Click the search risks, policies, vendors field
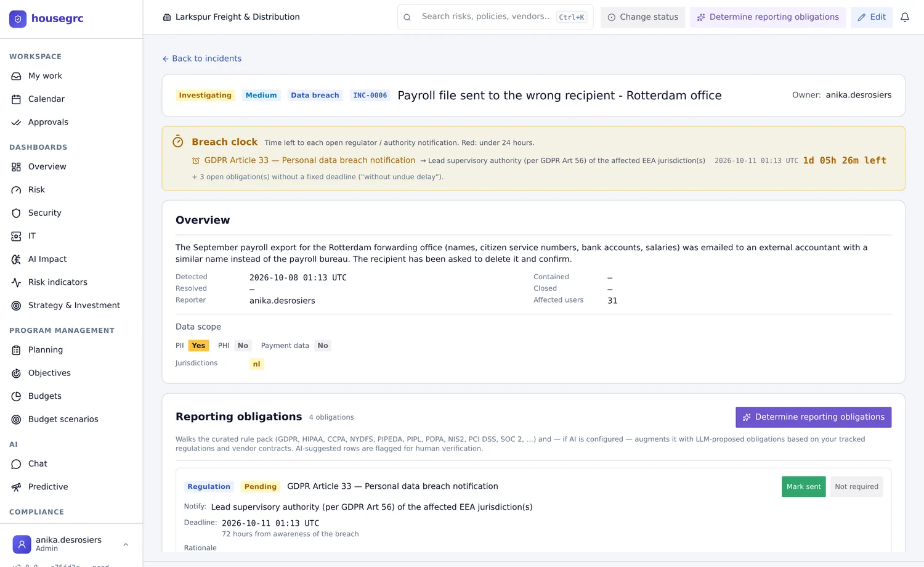 point(495,17)
